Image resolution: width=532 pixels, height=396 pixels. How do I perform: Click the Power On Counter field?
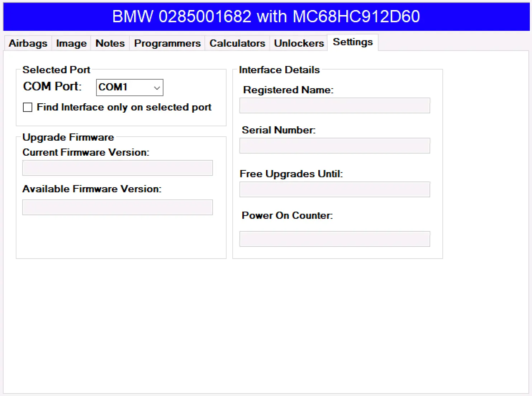click(x=334, y=239)
